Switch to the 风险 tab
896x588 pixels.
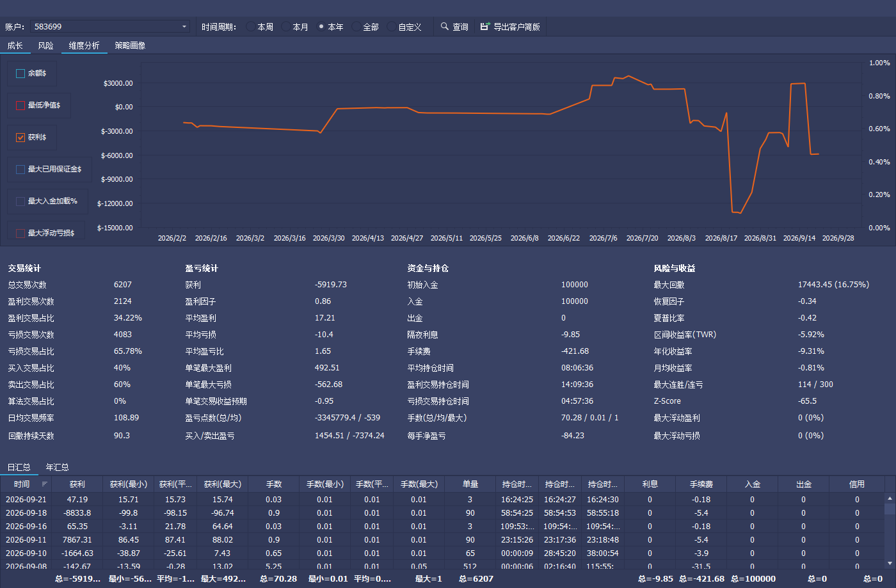[45, 45]
